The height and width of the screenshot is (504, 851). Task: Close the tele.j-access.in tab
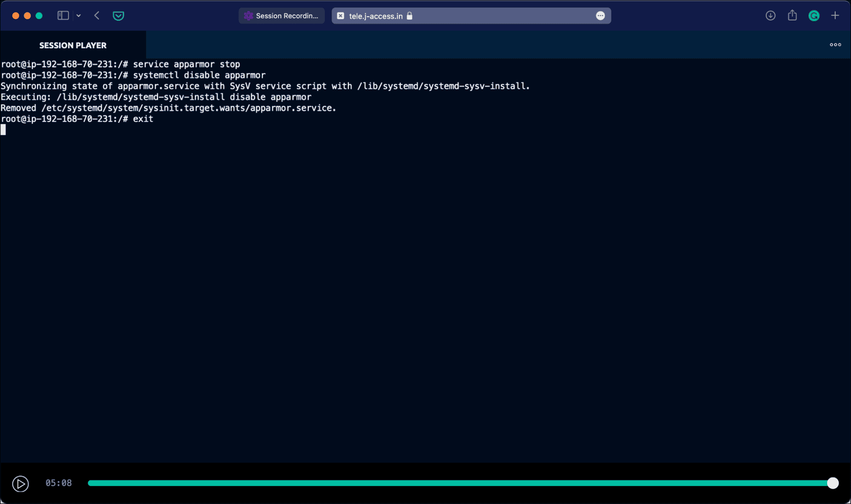tap(341, 16)
